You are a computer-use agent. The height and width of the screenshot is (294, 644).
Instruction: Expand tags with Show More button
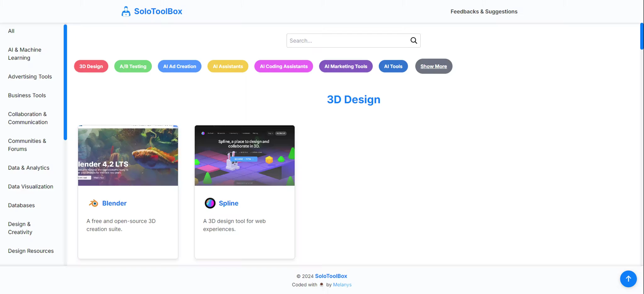(434, 66)
